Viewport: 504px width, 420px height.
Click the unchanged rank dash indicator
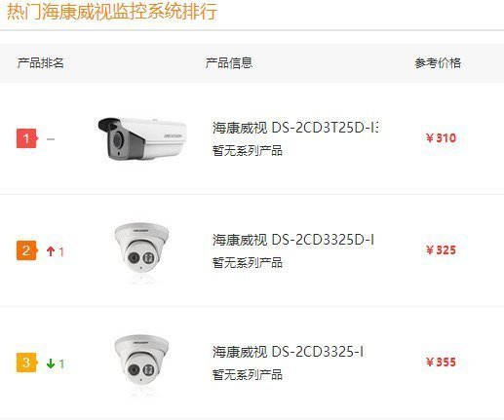[51, 139]
